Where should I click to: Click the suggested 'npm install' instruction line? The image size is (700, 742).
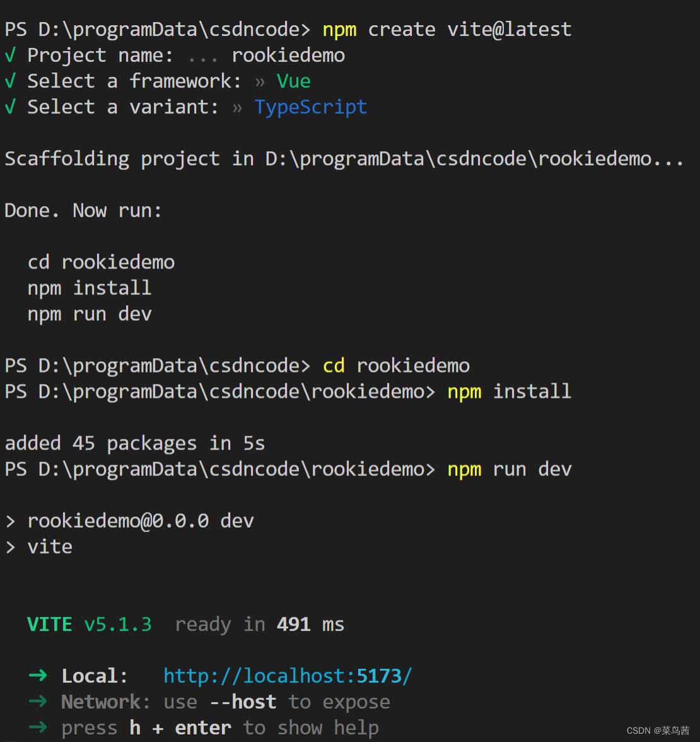point(90,288)
